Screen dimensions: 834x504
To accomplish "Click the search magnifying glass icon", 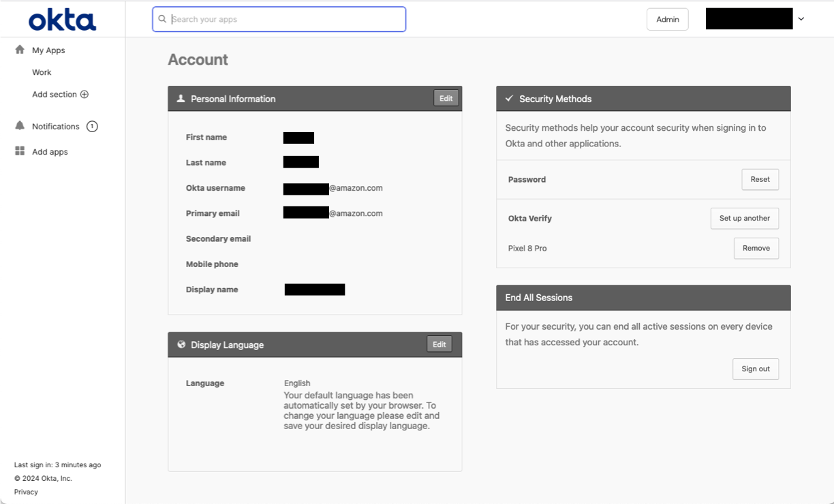I will 161,19.
